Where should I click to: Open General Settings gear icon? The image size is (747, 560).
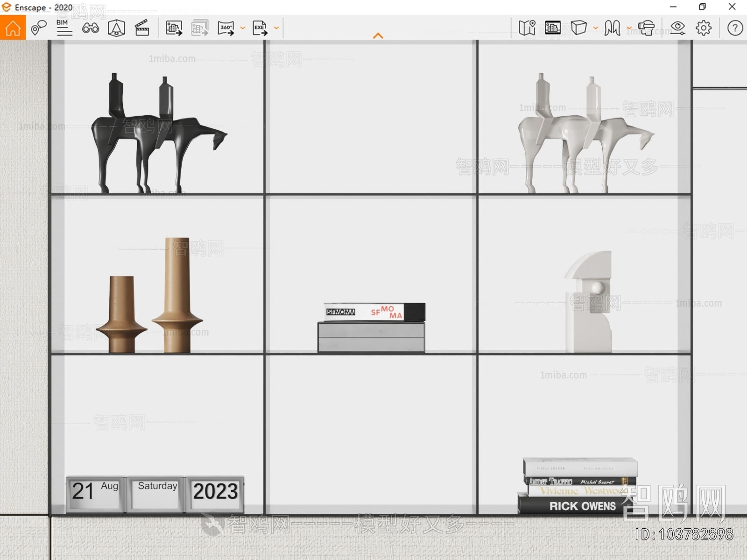(704, 28)
